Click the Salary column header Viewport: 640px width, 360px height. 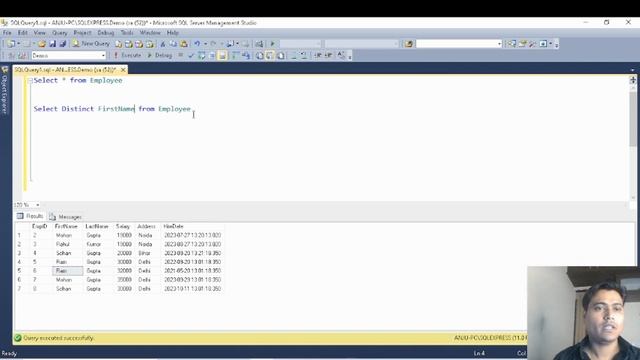[x=123, y=226]
